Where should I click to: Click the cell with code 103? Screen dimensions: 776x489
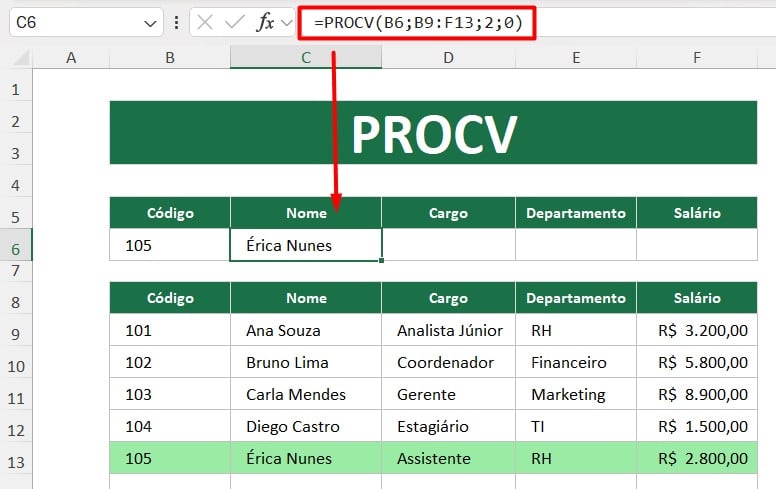coord(170,394)
